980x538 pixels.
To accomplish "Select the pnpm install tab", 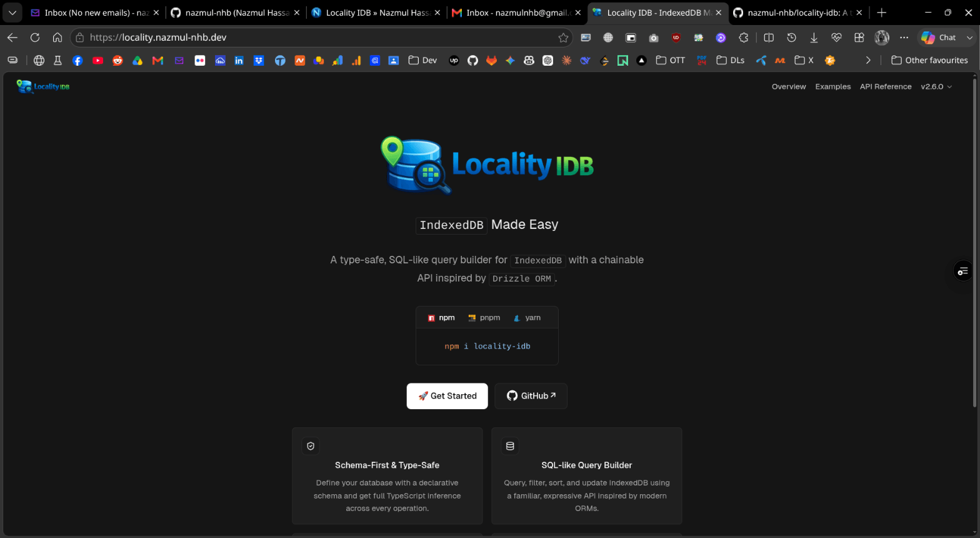I will coord(484,318).
